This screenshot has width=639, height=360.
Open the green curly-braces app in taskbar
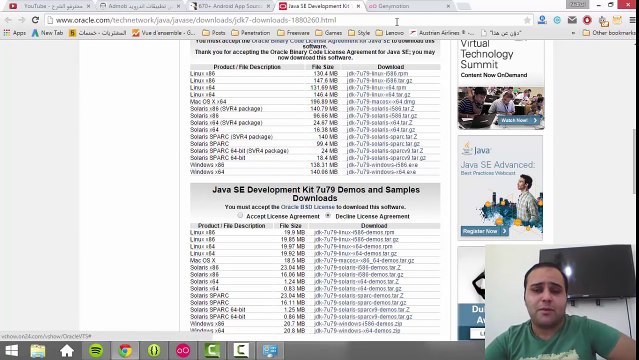click(x=154, y=351)
